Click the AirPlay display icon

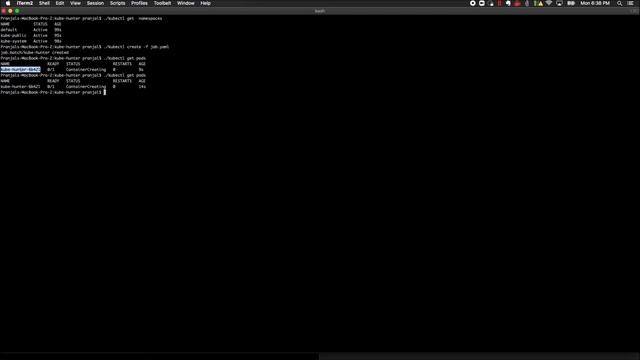click(x=559, y=3)
